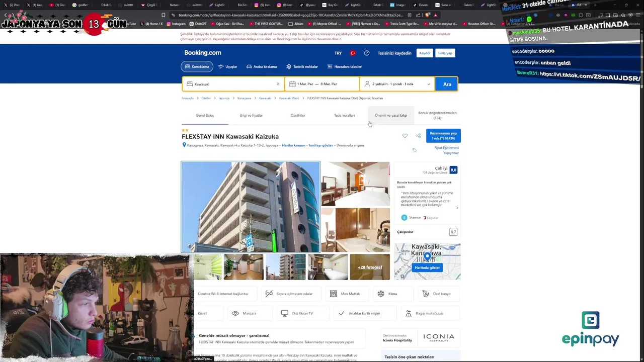Switch to the Tesis kuralları tab
This screenshot has width=644, height=362.
click(344, 116)
